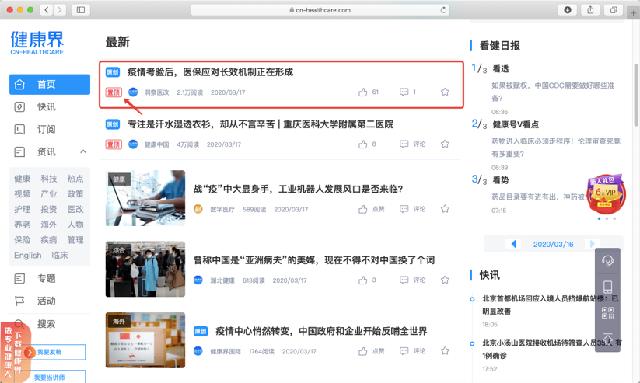Open customer service headset icon in floating bar

[x=608, y=261]
